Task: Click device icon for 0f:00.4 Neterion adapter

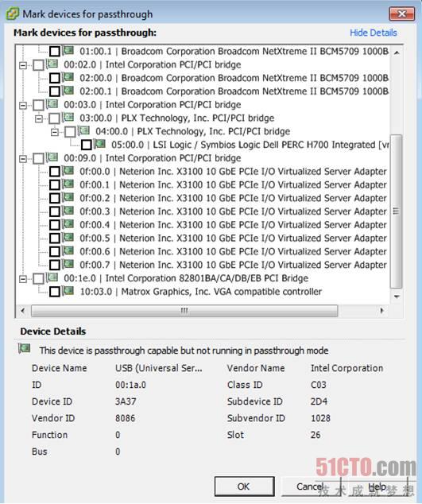Action: 68,223
